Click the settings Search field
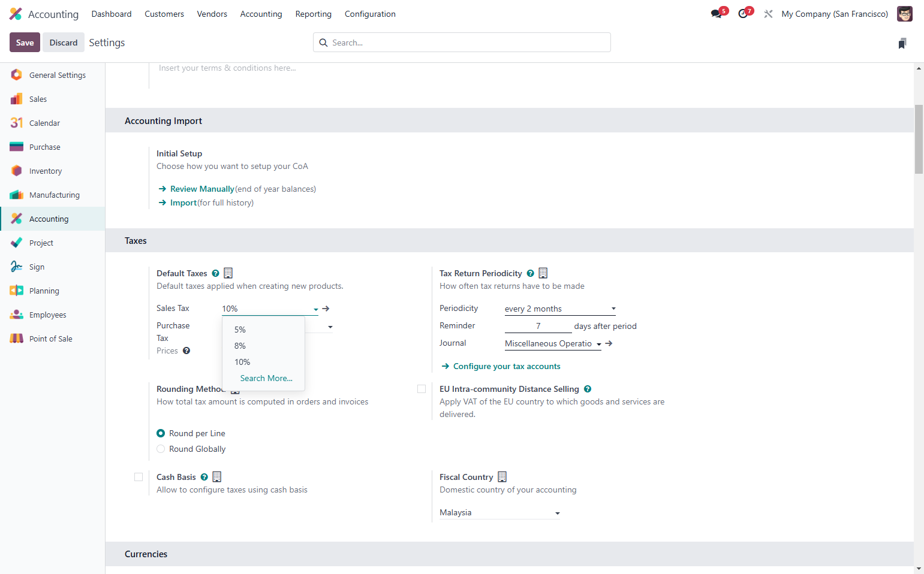This screenshot has height=574, width=924. [x=462, y=43]
